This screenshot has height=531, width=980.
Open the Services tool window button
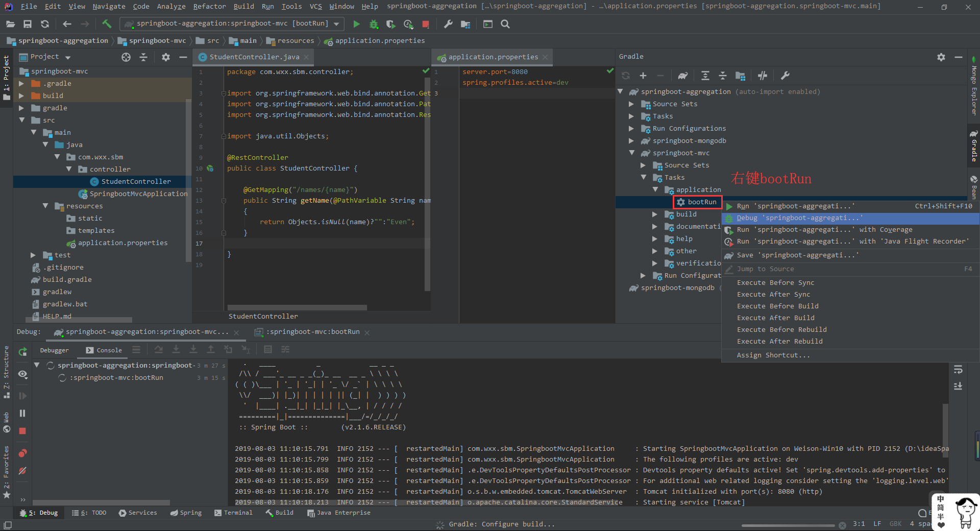(x=138, y=513)
